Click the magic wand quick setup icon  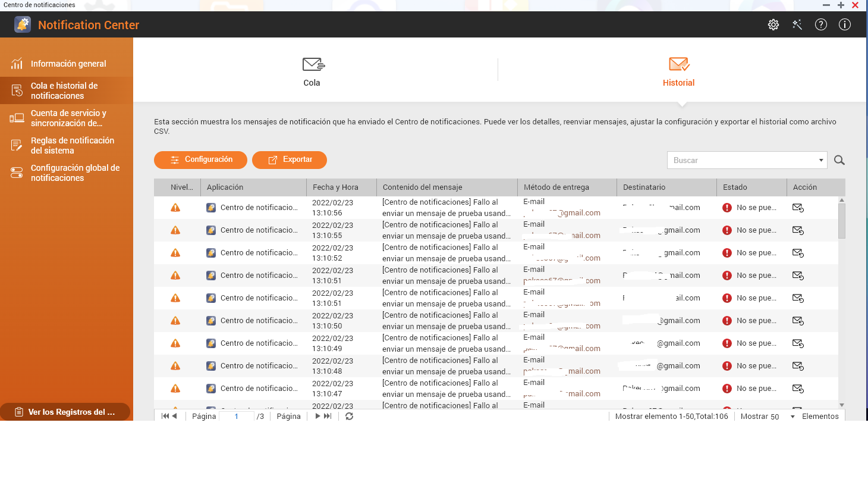[x=797, y=25]
